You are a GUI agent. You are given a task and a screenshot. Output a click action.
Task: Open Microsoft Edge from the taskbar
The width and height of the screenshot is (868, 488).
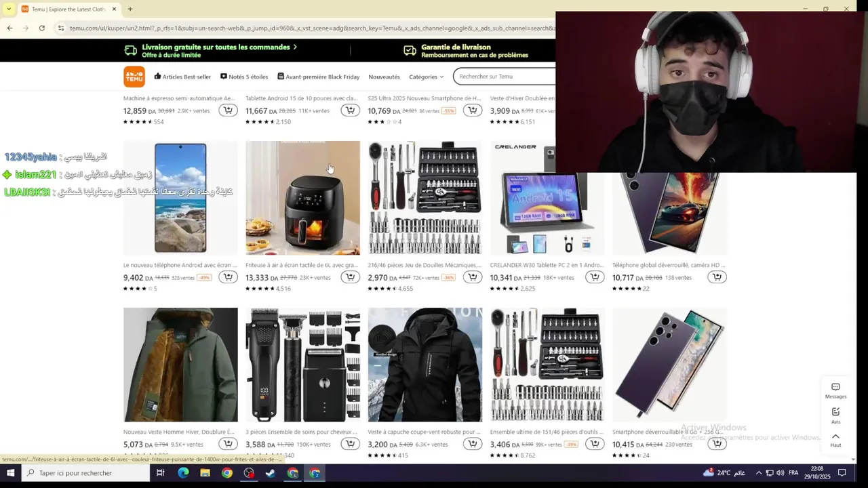point(183,473)
